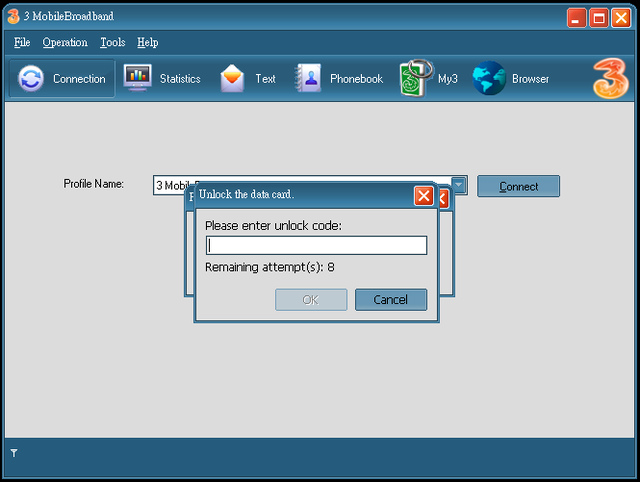Launch the Browser globe icon

click(x=489, y=78)
